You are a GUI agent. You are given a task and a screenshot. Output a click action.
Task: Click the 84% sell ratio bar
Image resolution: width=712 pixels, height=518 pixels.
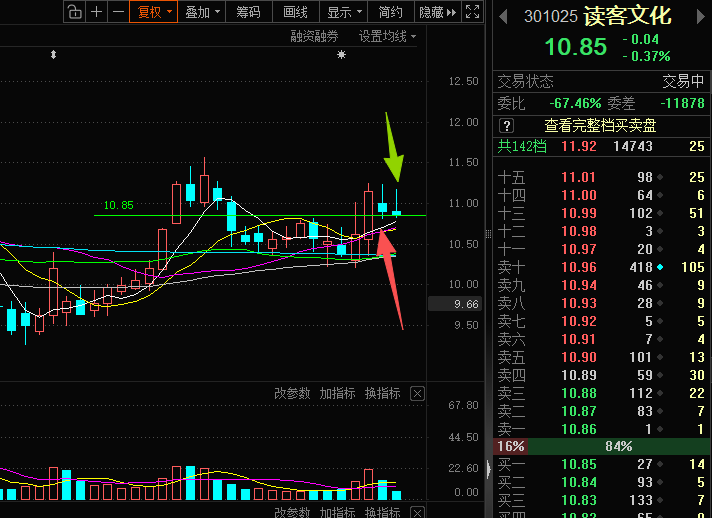click(x=619, y=446)
